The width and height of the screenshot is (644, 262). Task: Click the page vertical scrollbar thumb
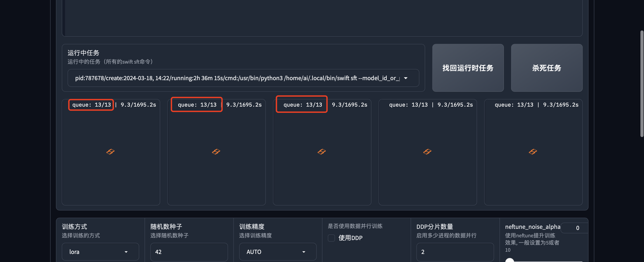point(641,84)
